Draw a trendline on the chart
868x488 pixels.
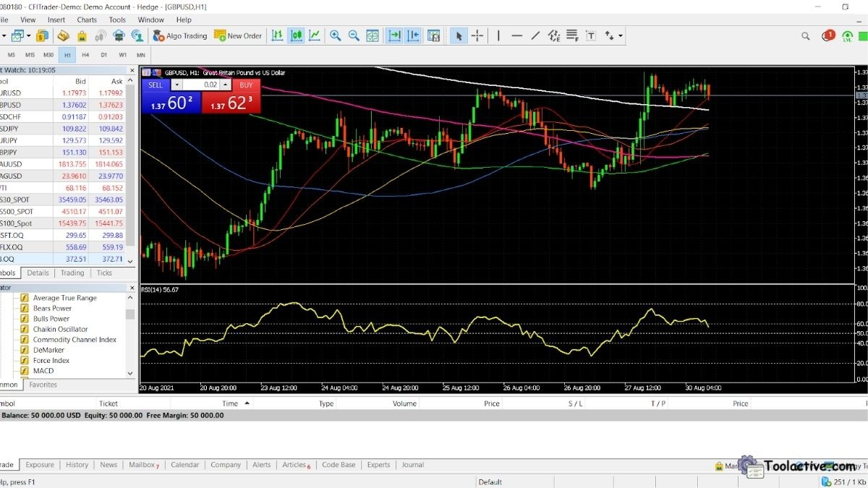(x=535, y=35)
